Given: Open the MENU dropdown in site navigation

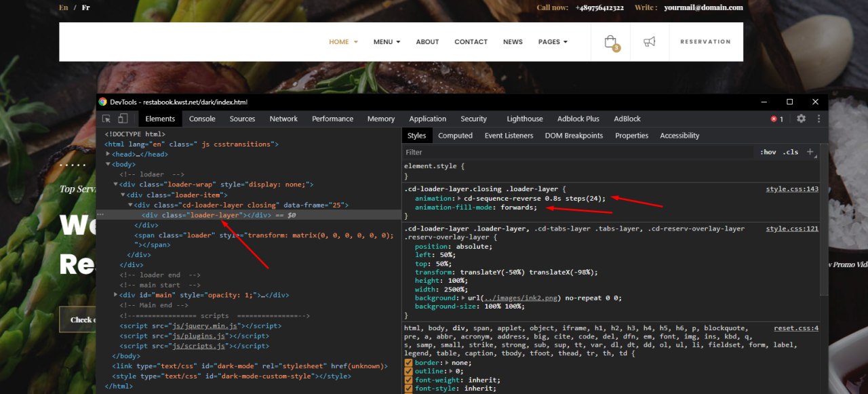Looking at the screenshot, I should [387, 42].
